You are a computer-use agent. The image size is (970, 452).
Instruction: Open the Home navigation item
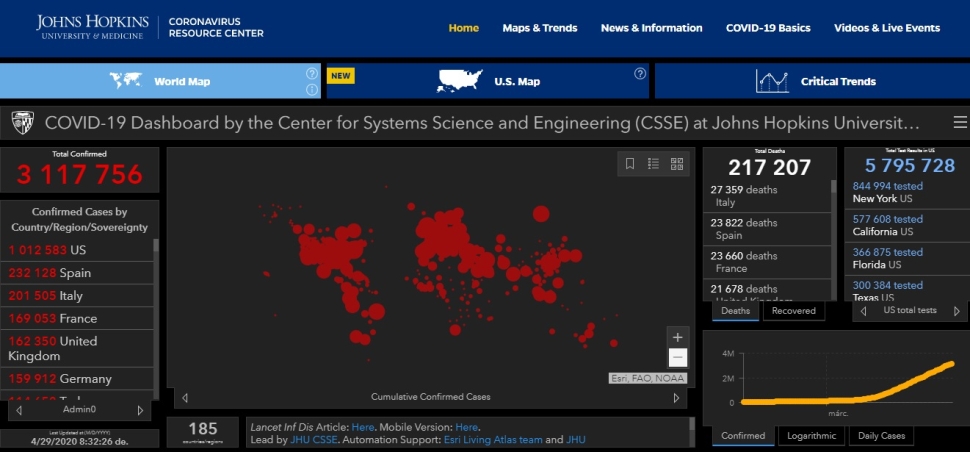point(464,28)
